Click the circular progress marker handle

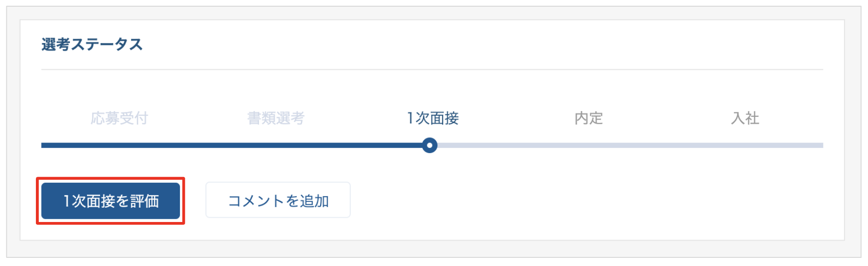point(430,145)
